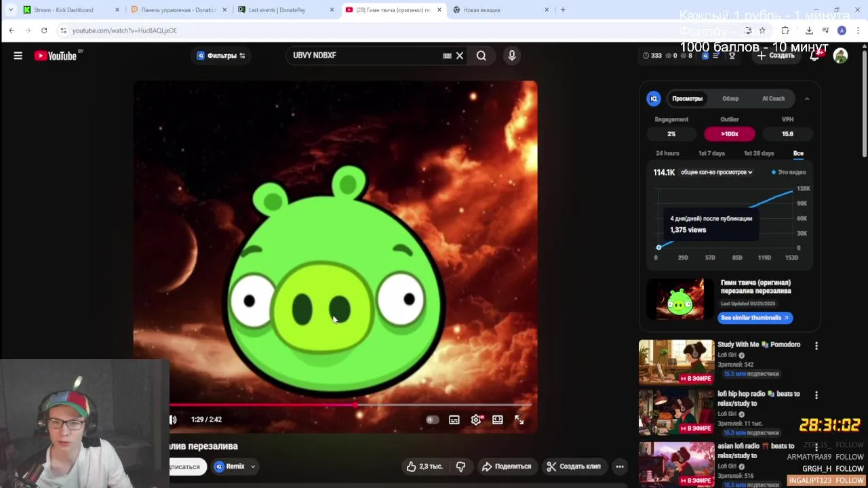Switch to theater mode
868x488 pixels.
coord(498,420)
